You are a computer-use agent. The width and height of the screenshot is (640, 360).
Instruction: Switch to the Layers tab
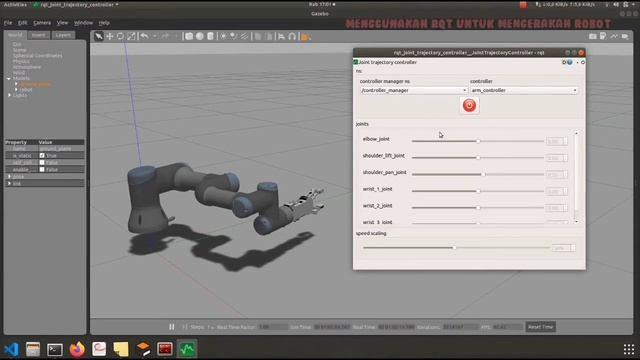click(x=63, y=35)
